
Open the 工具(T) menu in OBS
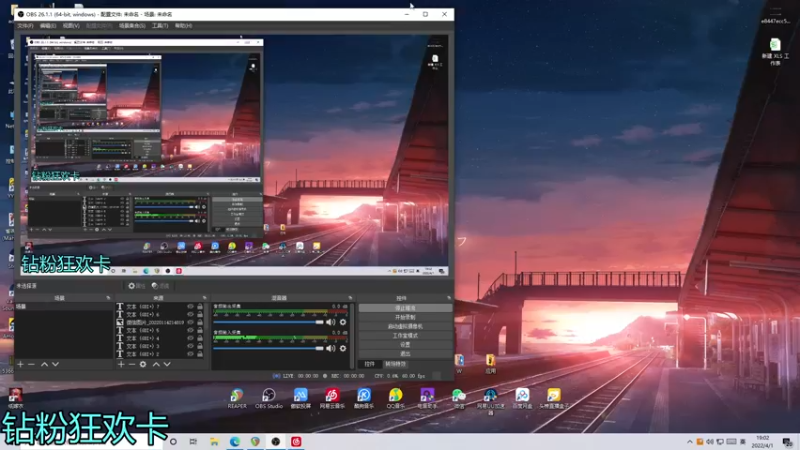160,26
